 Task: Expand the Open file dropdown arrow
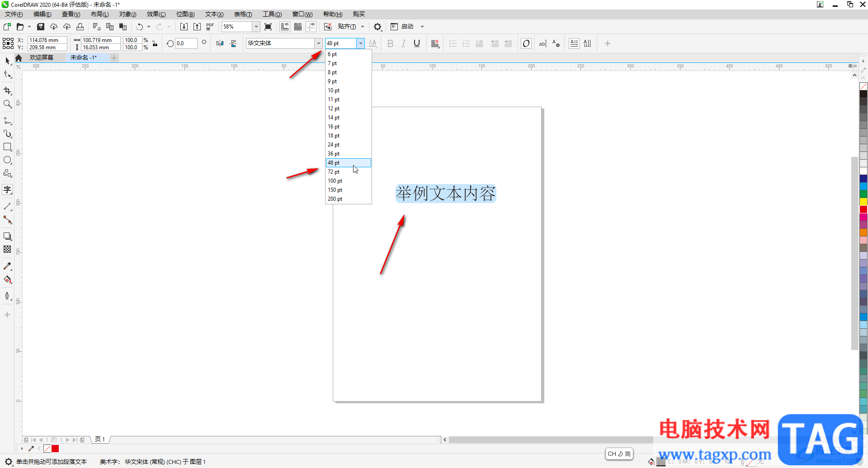point(29,27)
